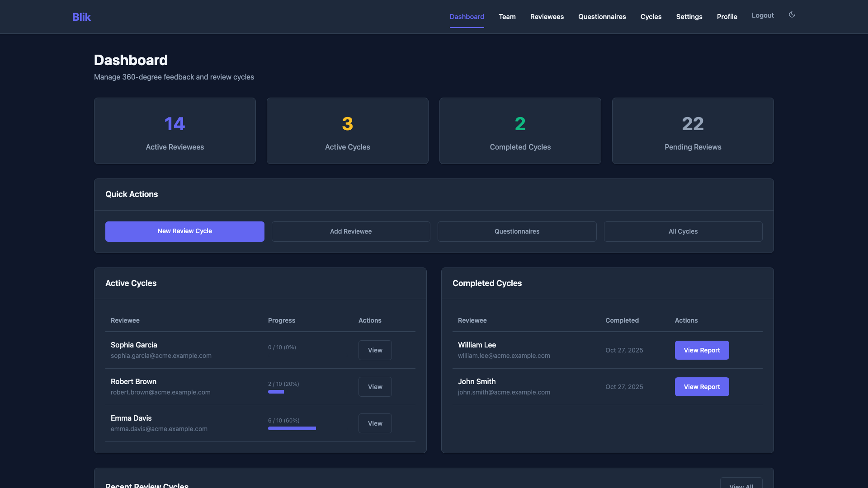Start a New Review Cycle
This screenshot has height=488, width=868.
click(x=184, y=231)
